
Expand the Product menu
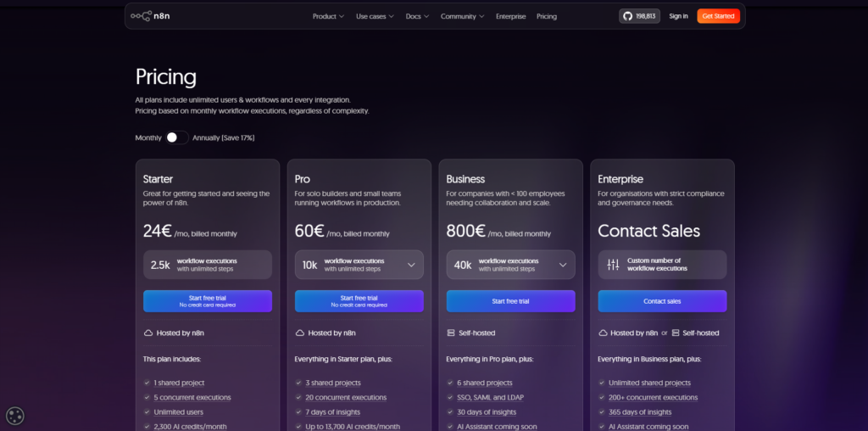328,17
